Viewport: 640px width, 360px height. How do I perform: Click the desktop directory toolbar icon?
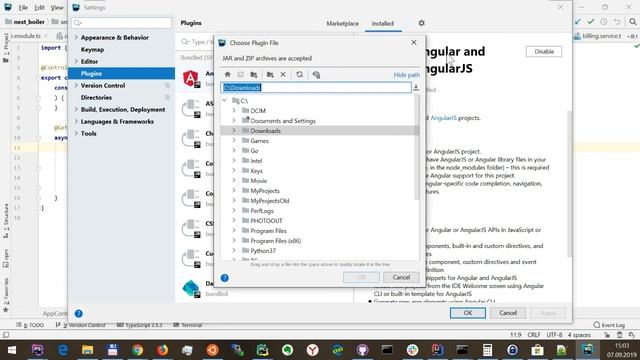pyautogui.click(x=240, y=74)
